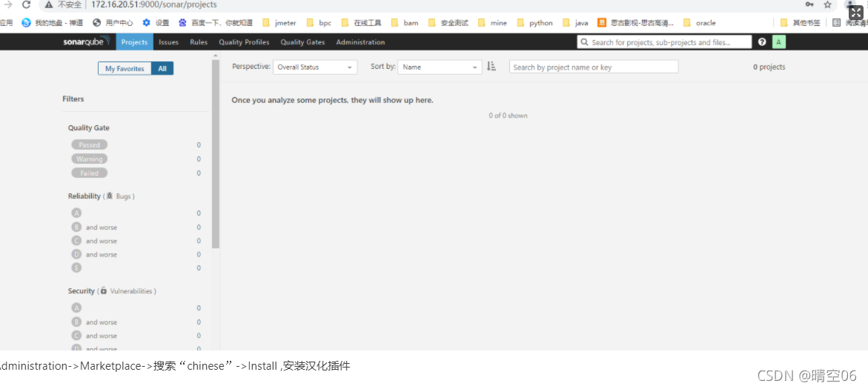Click the '0 of 0 shown' text
868x389 pixels.
pos(508,116)
